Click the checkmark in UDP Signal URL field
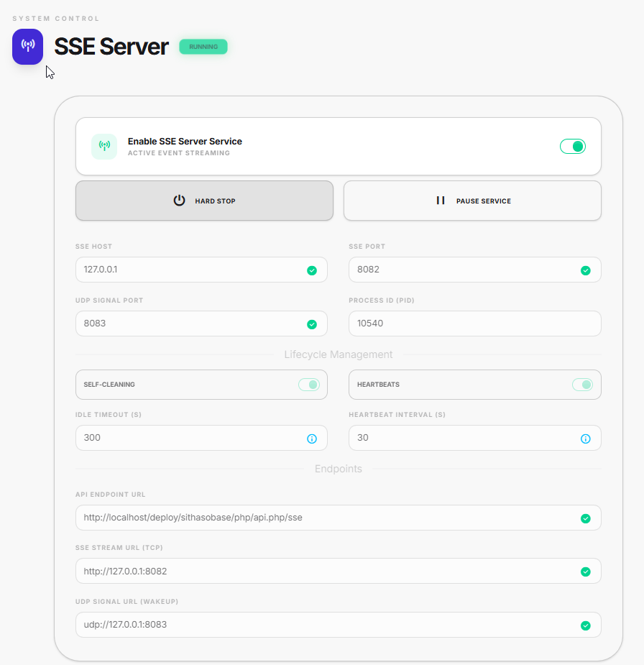The width and height of the screenshot is (644, 665). (x=586, y=625)
